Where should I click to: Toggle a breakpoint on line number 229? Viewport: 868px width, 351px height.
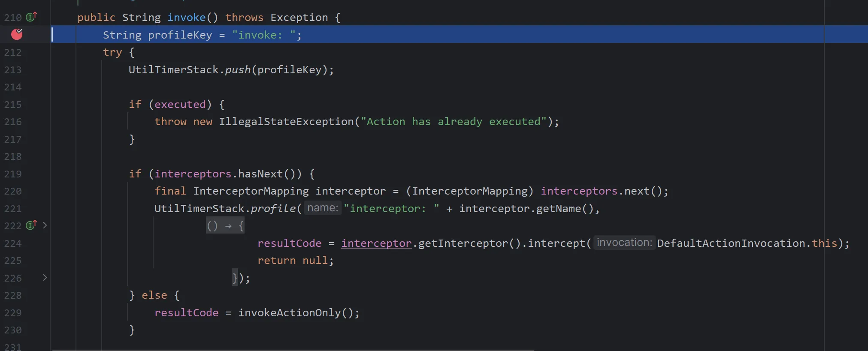point(12,313)
